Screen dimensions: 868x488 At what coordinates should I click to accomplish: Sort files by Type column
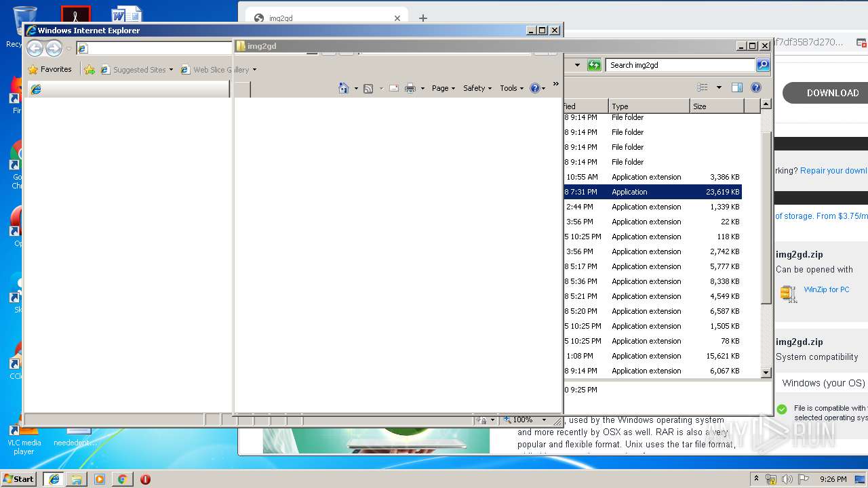pyautogui.click(x=649, y=106)
